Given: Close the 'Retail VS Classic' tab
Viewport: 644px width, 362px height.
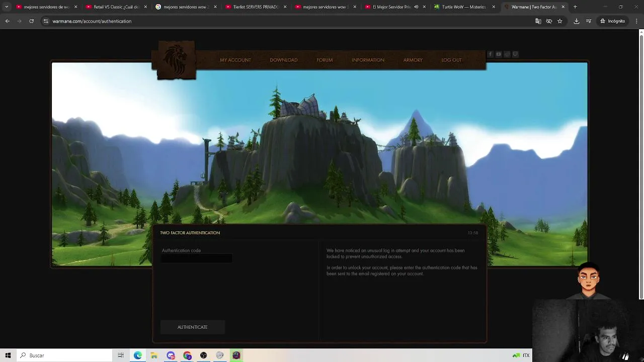Looking at the screenshot, I should click(x=145, y=7).
